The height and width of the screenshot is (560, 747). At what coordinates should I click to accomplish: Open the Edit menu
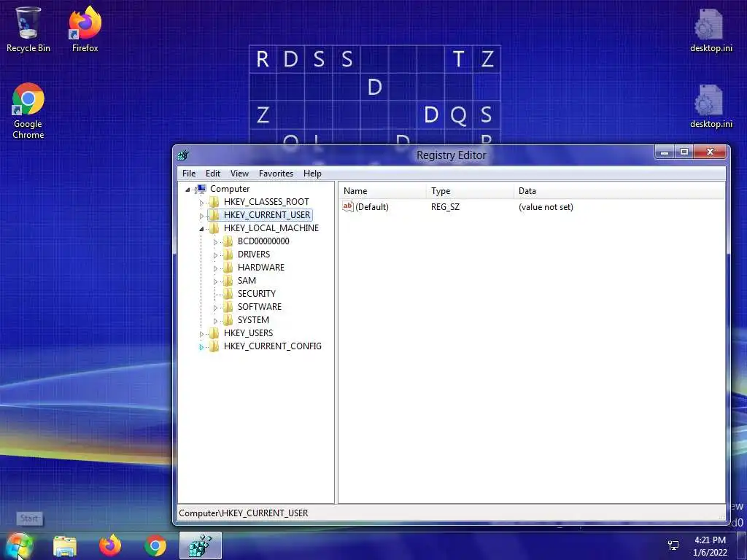coord(212,174)
